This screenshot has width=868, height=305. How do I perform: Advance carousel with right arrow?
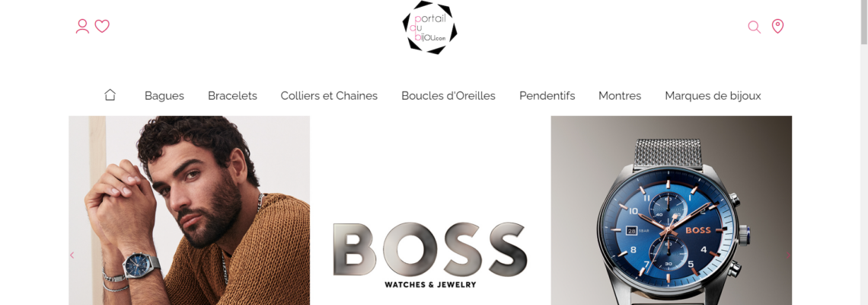coord(788,255)
